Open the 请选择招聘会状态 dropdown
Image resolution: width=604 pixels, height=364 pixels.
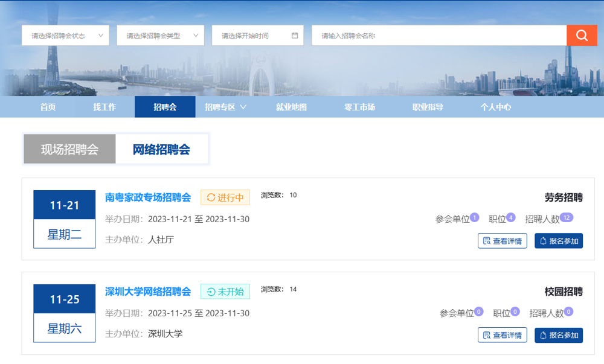pos(65,36)
